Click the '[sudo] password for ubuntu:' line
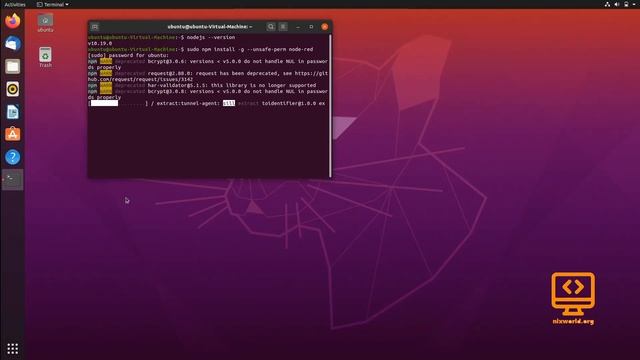This screenshot has height=360, width=640. tap(129, 55)
